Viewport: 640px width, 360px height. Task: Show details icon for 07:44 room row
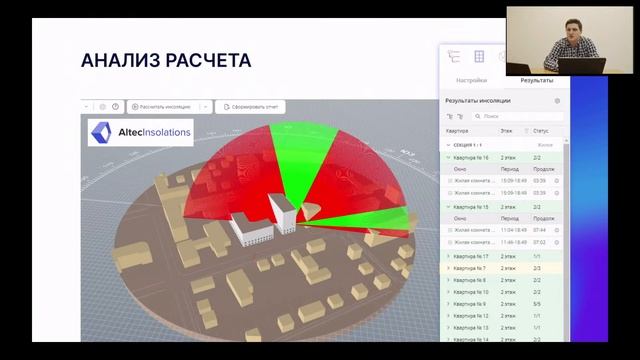tap(557, 230)
